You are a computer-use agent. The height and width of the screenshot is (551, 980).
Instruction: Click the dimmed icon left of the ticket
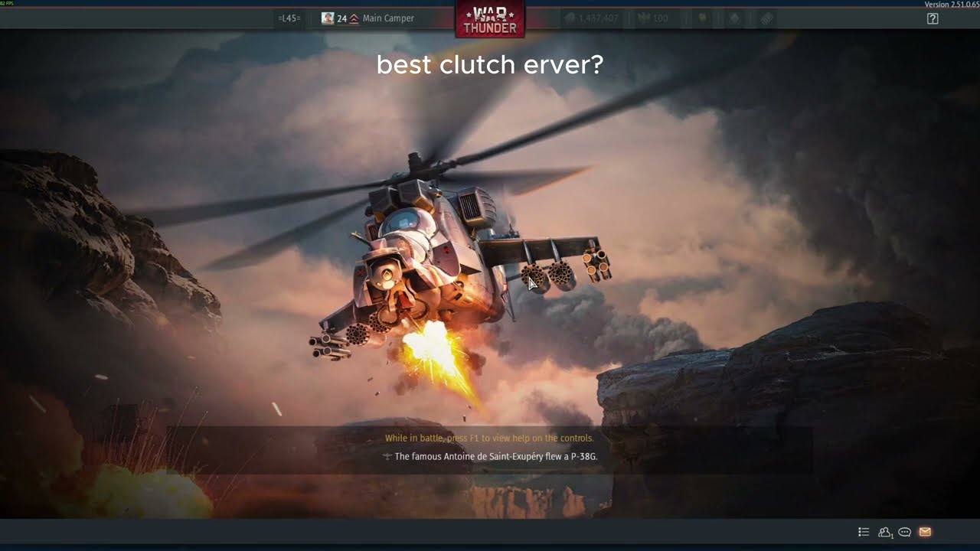(735, 18)
